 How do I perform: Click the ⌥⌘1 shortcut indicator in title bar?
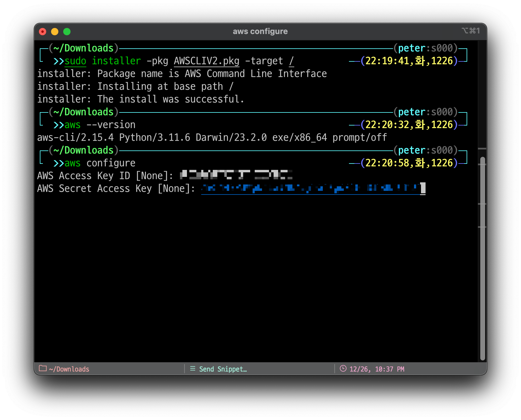point(471,31)
